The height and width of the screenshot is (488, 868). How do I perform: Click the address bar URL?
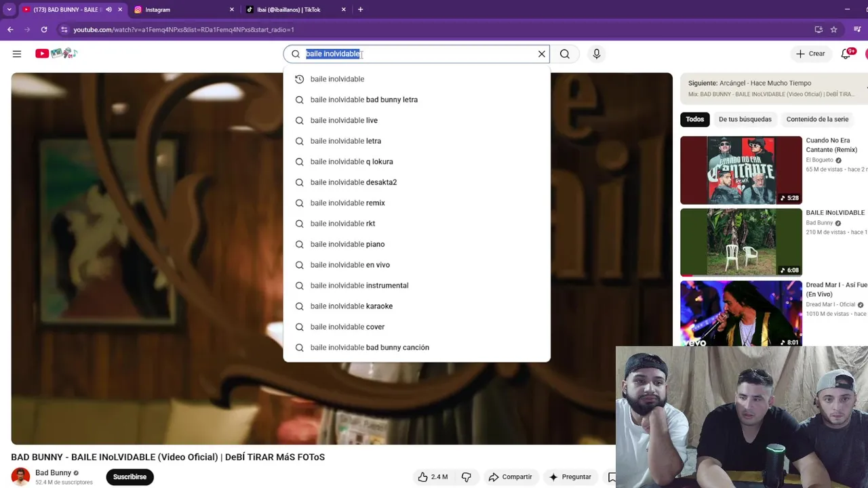pyautogui.click(x=184, y=30)
